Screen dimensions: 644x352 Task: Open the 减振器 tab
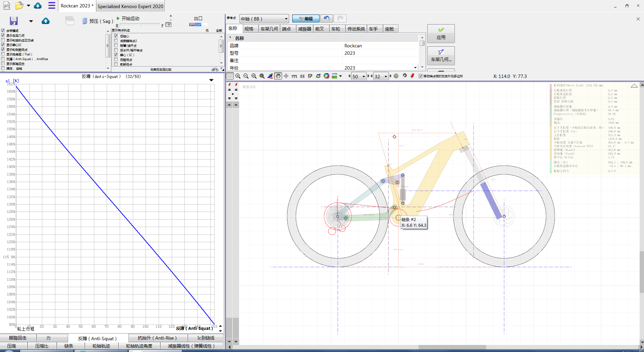[x=305, y=29]
